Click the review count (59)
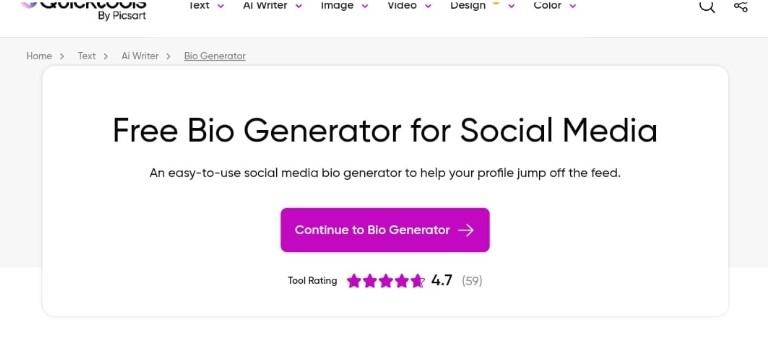Screen dimensions: 768x363 tap(472, 281)
